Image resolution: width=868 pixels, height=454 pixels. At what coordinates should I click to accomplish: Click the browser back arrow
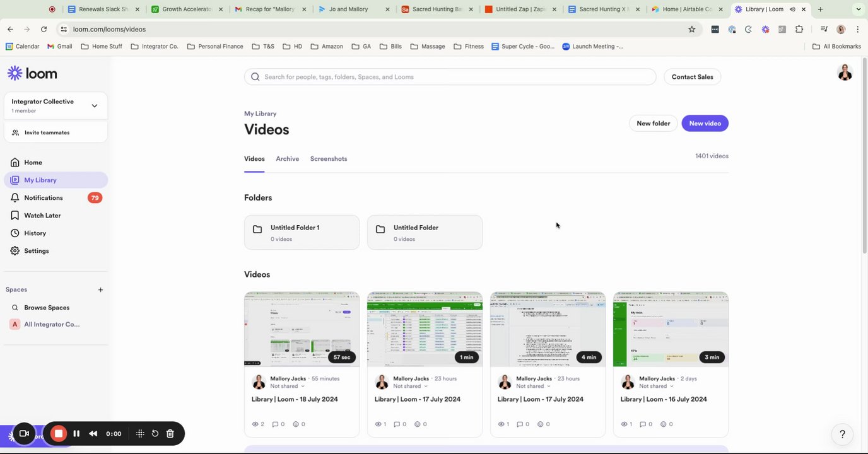(x=10, y=29)
